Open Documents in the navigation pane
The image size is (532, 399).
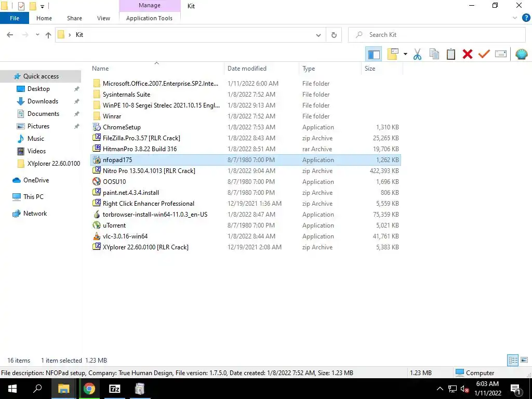43,114
